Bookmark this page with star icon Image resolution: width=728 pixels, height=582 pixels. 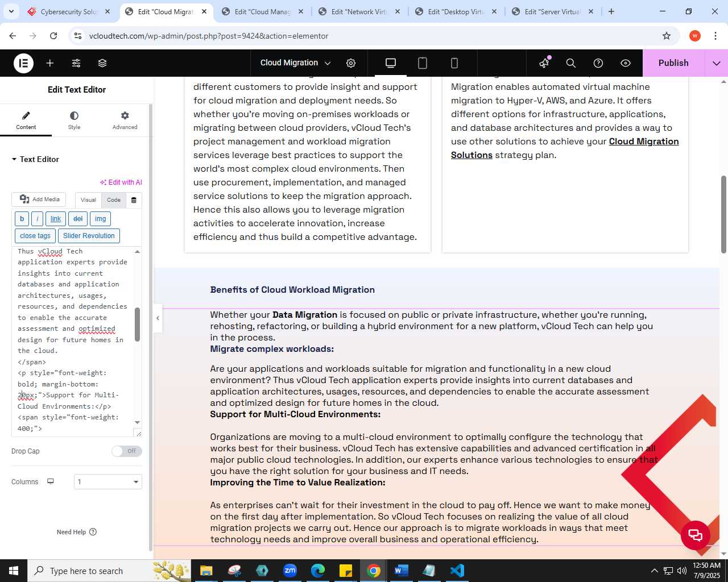tap(667, 36)
